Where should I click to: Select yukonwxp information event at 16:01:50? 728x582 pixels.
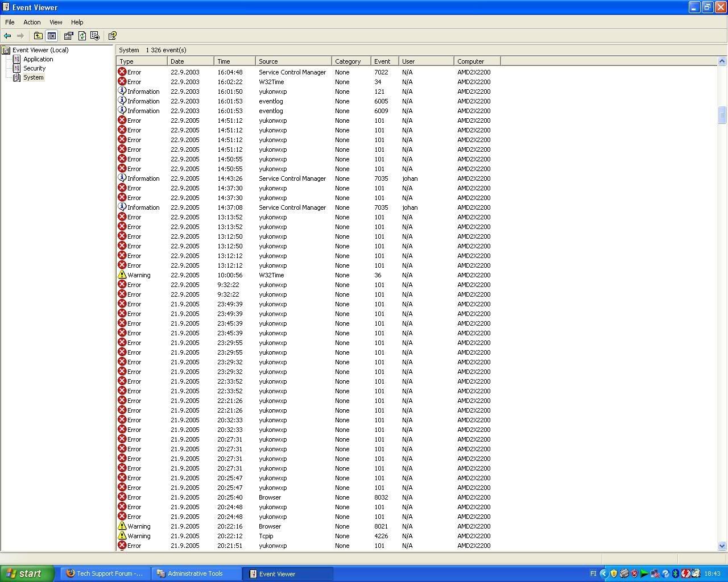(x=308, y=92)
